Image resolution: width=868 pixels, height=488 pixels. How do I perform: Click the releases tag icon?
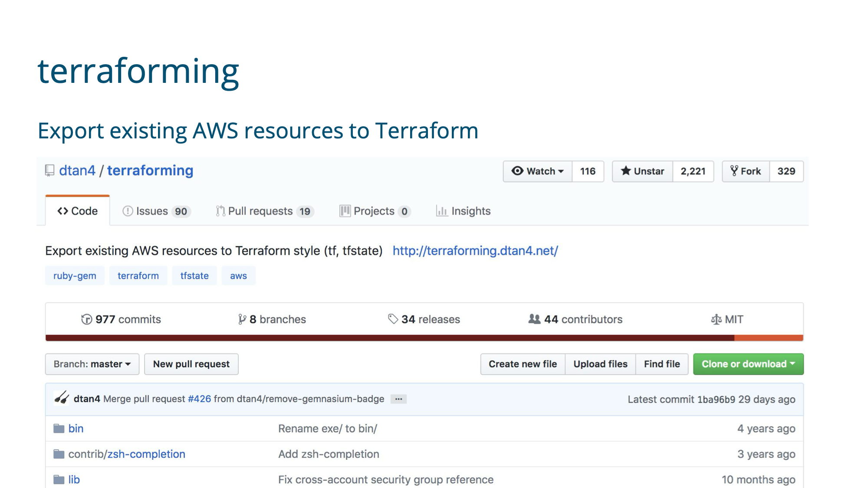(393, 319)
